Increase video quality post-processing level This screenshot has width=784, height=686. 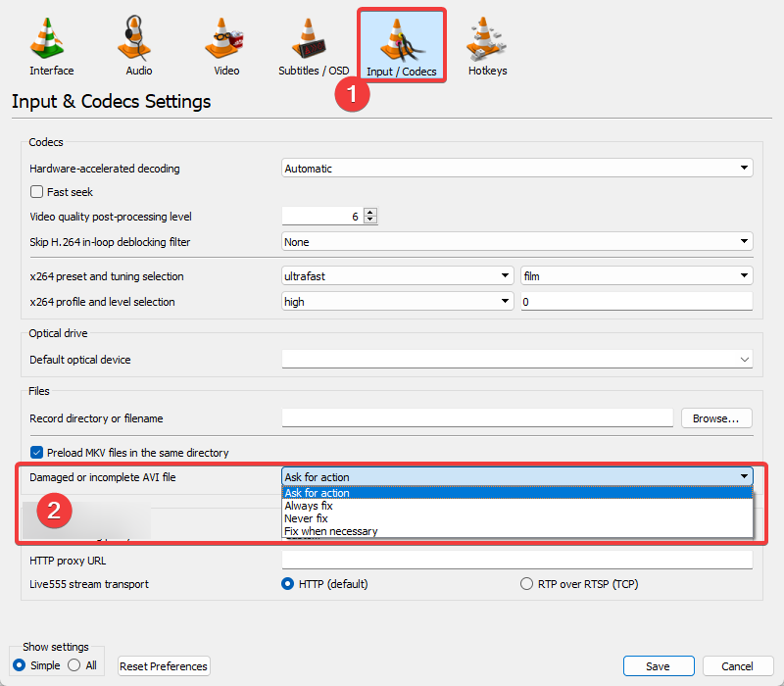click(x=370, y=212)
